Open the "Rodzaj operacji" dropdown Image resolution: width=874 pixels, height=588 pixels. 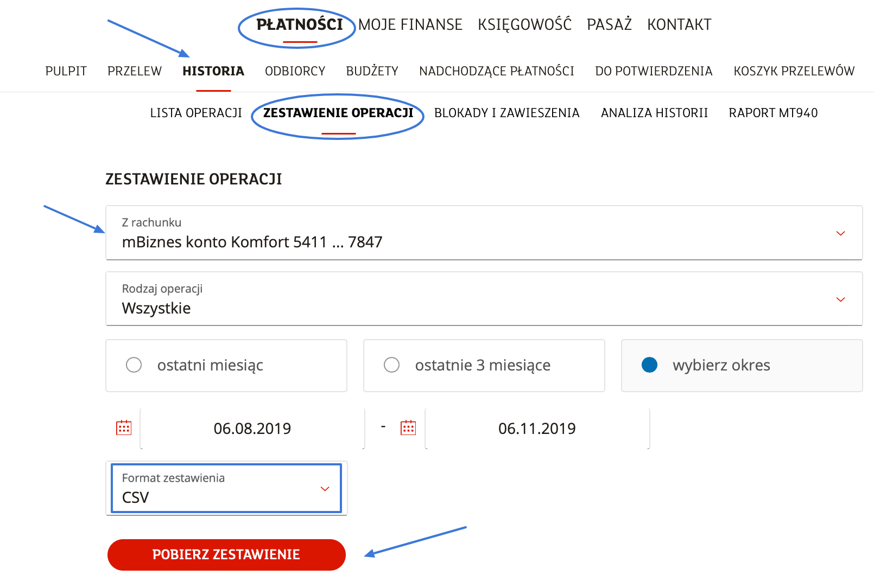pyautogui.click(x=840, y=299)
